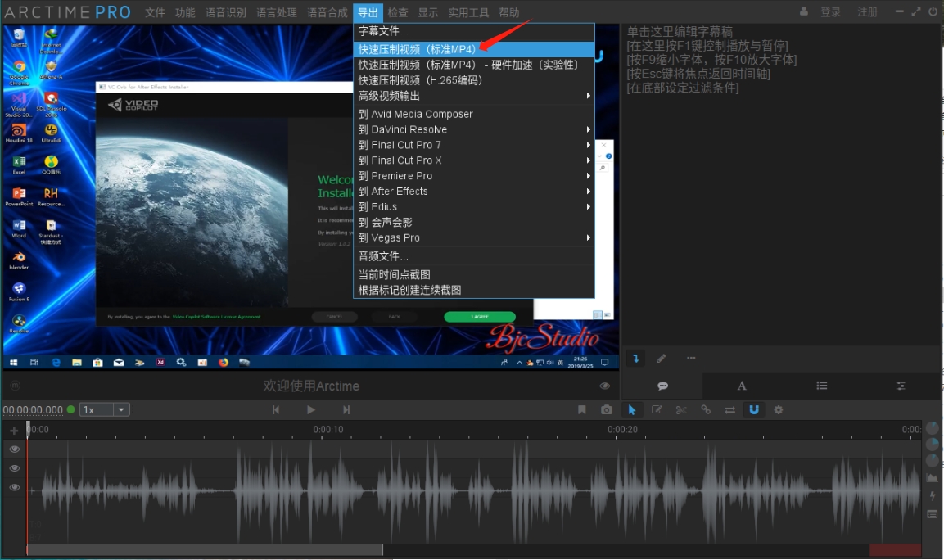Screen dimensions: 944x560
Task: Open the 功能 menu
Action: pyautogui.click(x=185, y=12)
